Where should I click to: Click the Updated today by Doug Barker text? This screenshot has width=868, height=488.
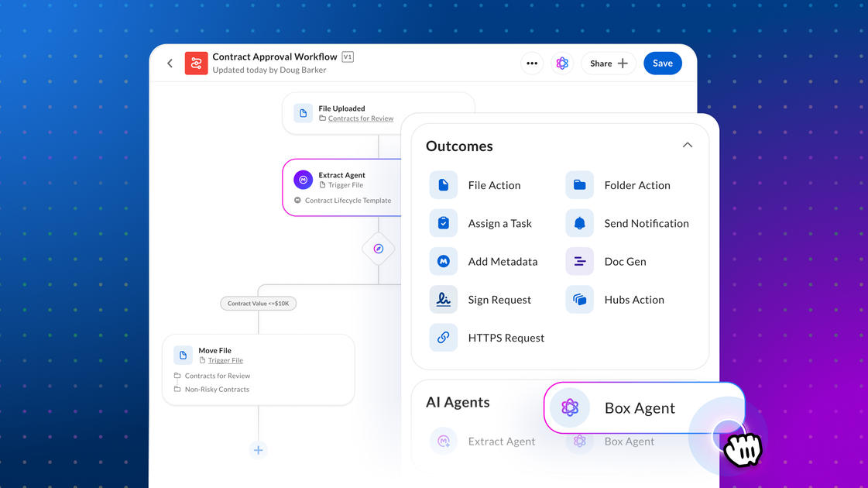[x=269, y=70]
